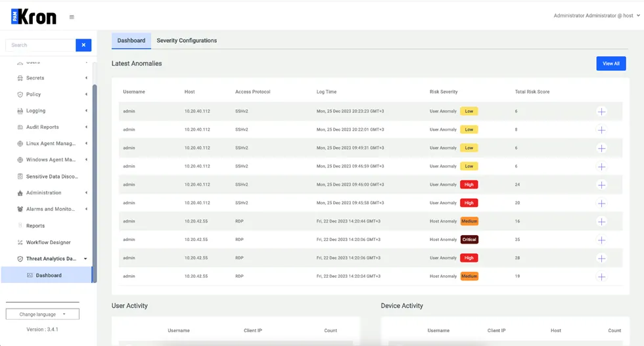This screenshot has height=346, width=644.
Task: Open the Workflow Designer menu item
Action: pos(47,242)
